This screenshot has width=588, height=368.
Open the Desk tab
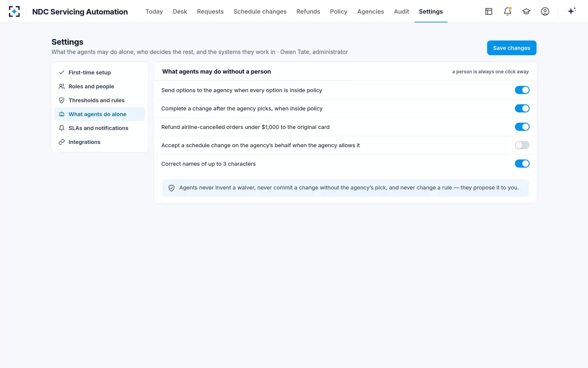[180, 11]
